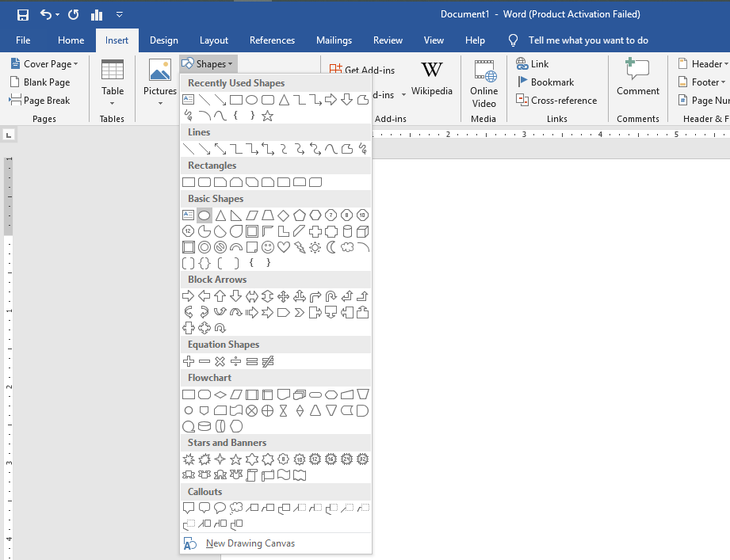Screen dimensions: 730x560
Task: Select the Moon shape in Basic Shapes
Action: [x=331, y=247]
